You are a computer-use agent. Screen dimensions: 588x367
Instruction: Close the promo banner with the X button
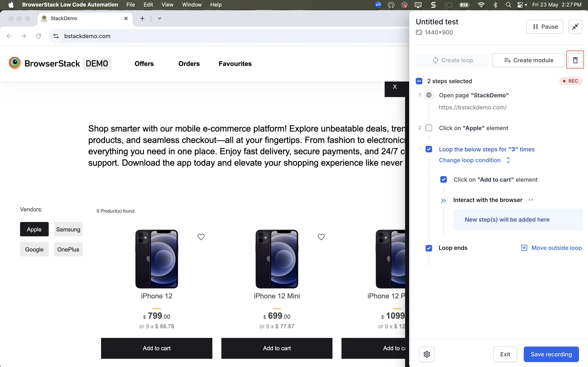[x=395, y=87]
